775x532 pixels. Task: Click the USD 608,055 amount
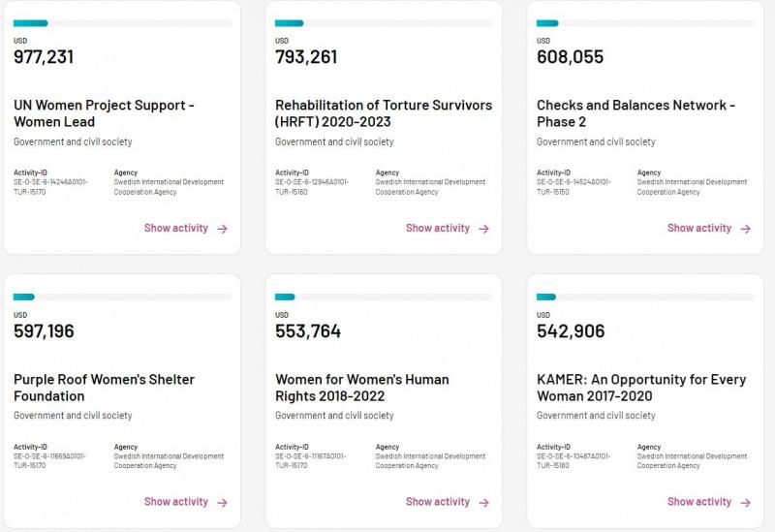(570, 57)
